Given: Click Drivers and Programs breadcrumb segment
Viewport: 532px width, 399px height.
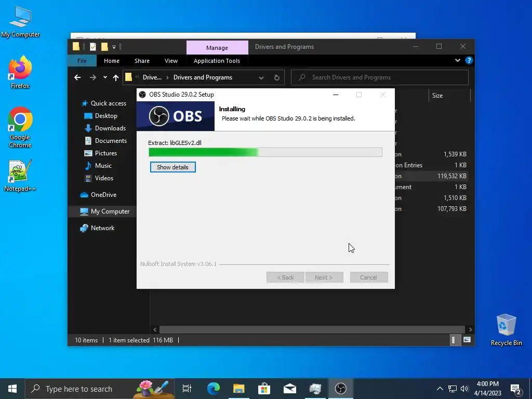Looking at the screenshot, I should [203, 77].
